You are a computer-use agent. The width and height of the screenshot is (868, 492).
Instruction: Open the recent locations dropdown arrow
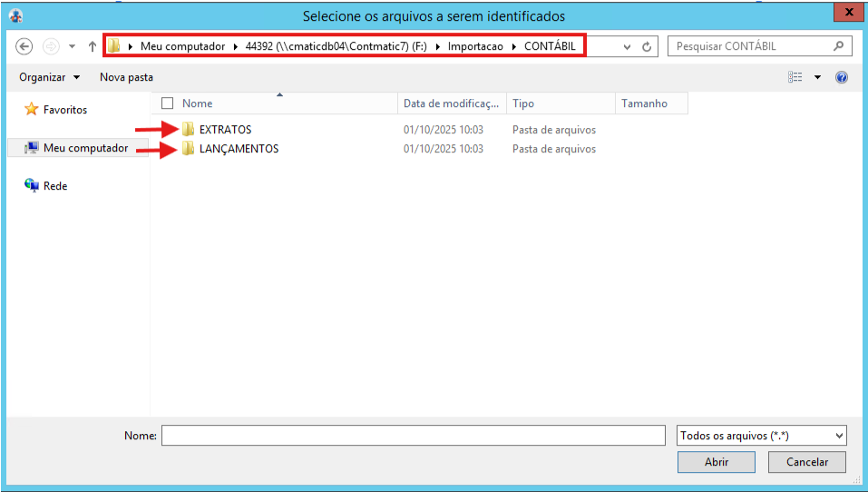[x=72, y=46]
